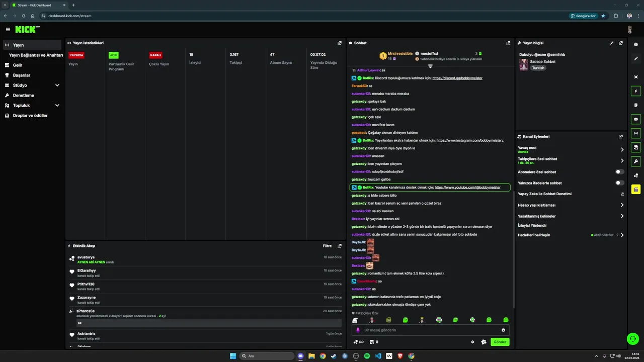Open the Filtre option in Etkinlik Akışı

[327, 246]
